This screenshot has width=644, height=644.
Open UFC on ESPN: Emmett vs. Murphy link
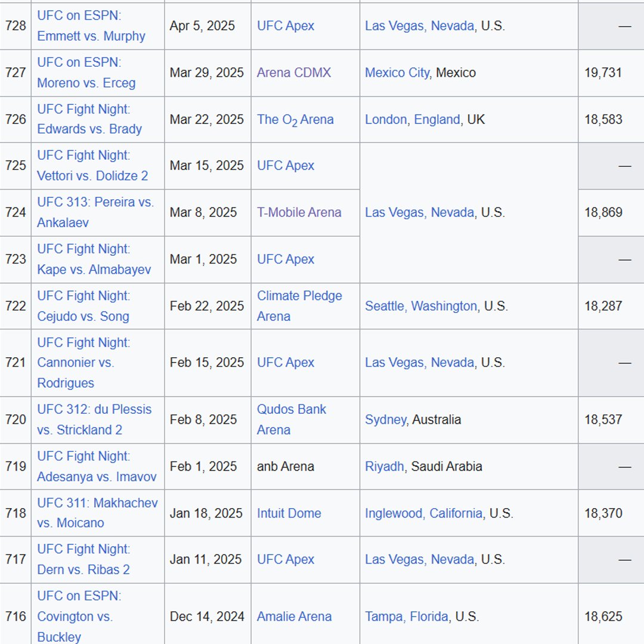91,26
